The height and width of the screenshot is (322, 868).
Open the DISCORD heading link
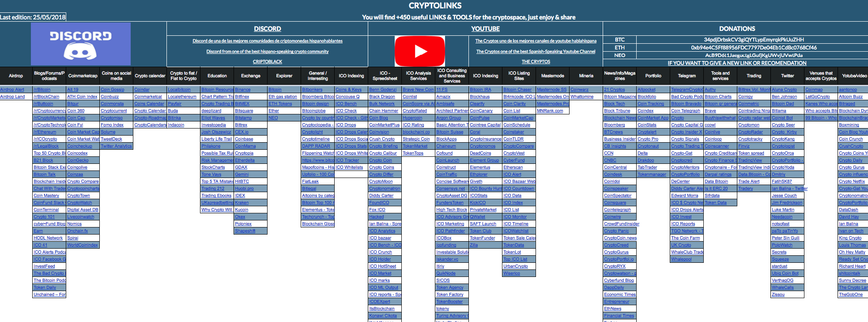pos(268,29)
